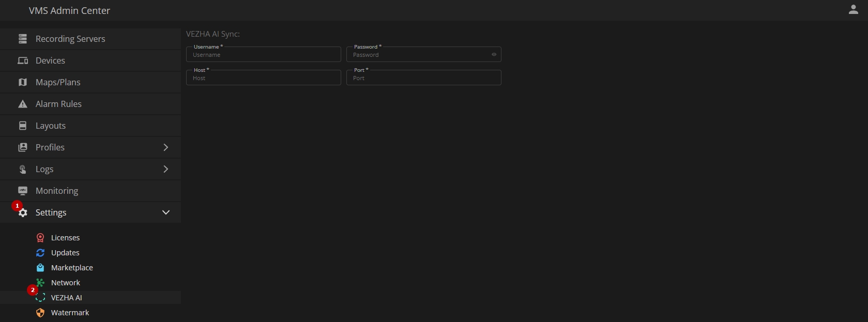Toggle password visibility eye icon
868x322 pixels.
coord(494,54)
